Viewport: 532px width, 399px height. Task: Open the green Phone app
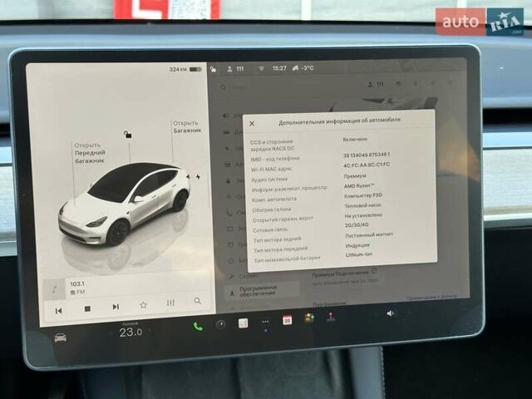point(198,327)
